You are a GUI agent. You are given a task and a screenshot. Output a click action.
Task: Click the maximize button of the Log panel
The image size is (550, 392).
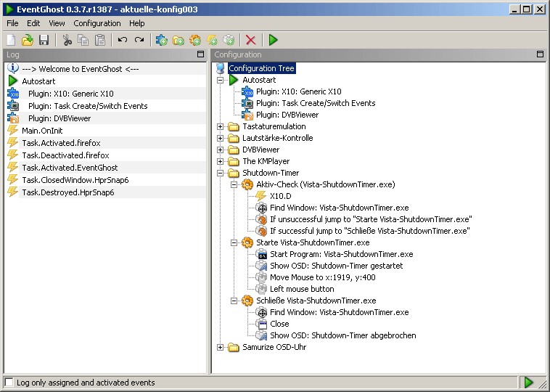pos(200,54)
